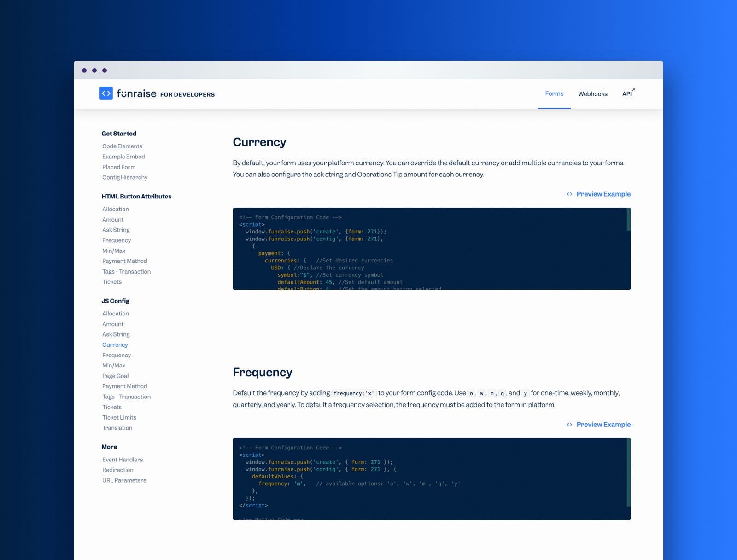Viewport: 737px width, 560px height.
Task: Click the Frequency section heading
Action: pyautogui.click(x=263, y=372)
